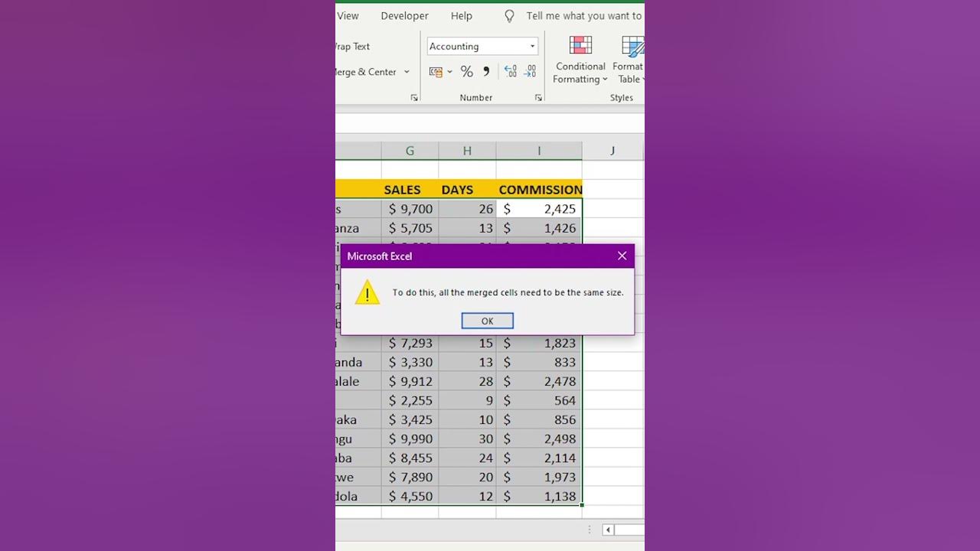Select sales cell $ 3,330
The height and width of the screenshot is (551, 980).
(410, 362)
